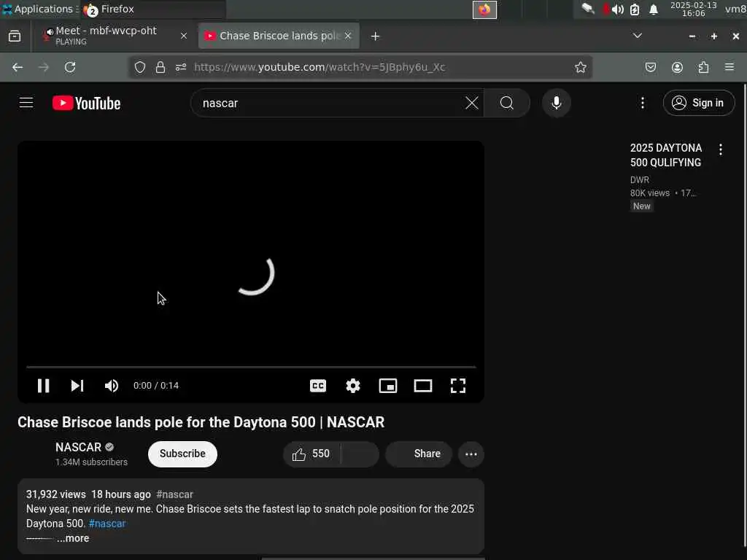Click battery power tray icon
Viewport: 747px width, 560px height.
(635, 9)
